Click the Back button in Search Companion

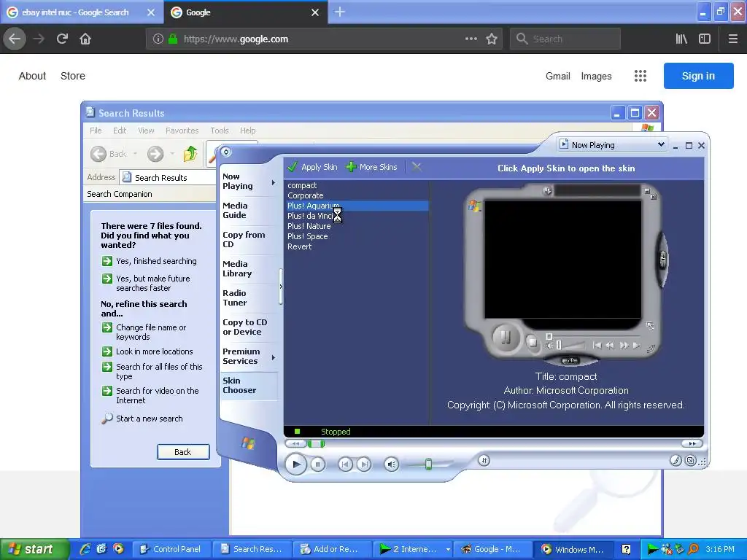click(183, 452)
